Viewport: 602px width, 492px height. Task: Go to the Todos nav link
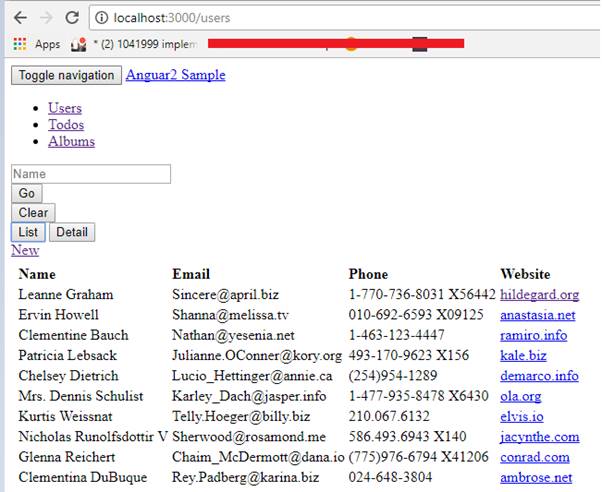tap(66, 125)
